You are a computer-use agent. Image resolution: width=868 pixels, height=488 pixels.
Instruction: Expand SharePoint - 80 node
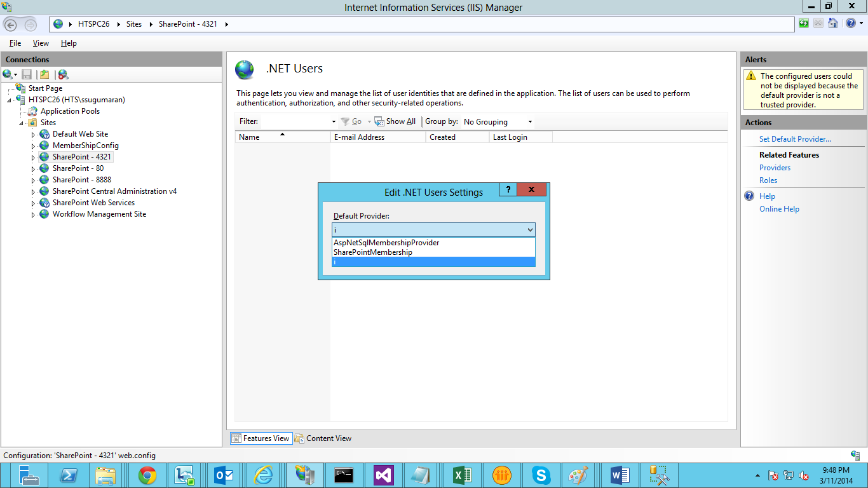point(34,168)
